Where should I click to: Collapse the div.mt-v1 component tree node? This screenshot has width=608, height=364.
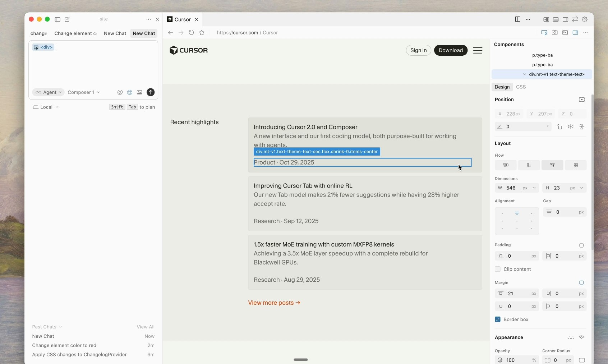[x=525, y=74]
